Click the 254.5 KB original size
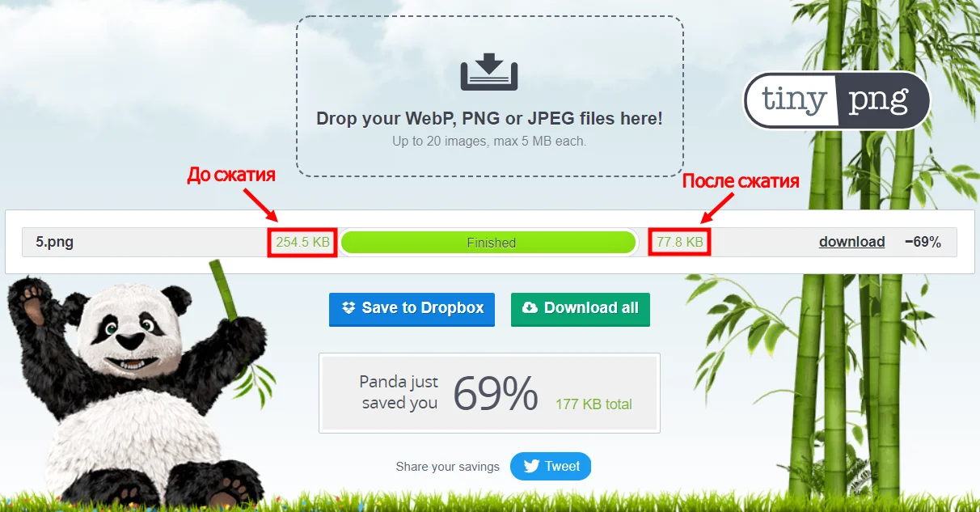This screenshot has width=980, height=512. pyautogui.click(x=302, y=242)
